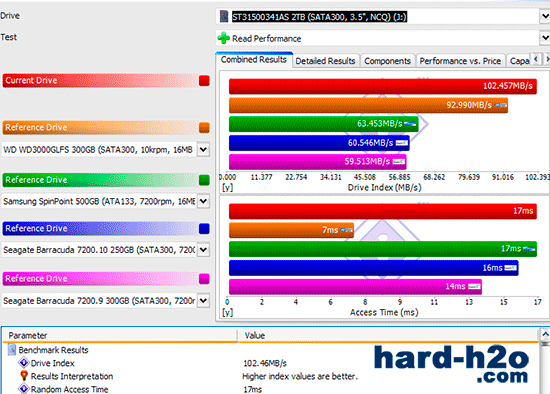Click the magenta 14ms access time bar
This screenshot has width=550, height=394.
pyautogui.click(x=355, y=287)
